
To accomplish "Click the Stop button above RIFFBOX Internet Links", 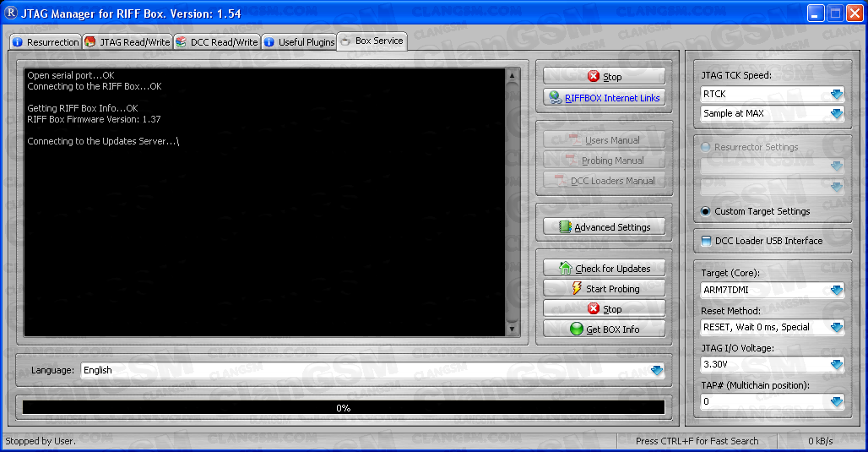I will [x=604, y=76].
